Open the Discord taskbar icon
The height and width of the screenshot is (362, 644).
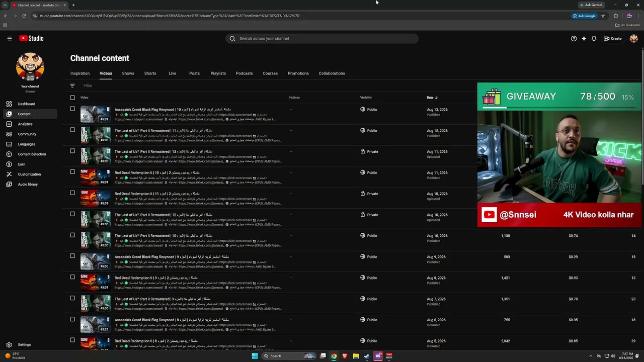click(378, 356)
